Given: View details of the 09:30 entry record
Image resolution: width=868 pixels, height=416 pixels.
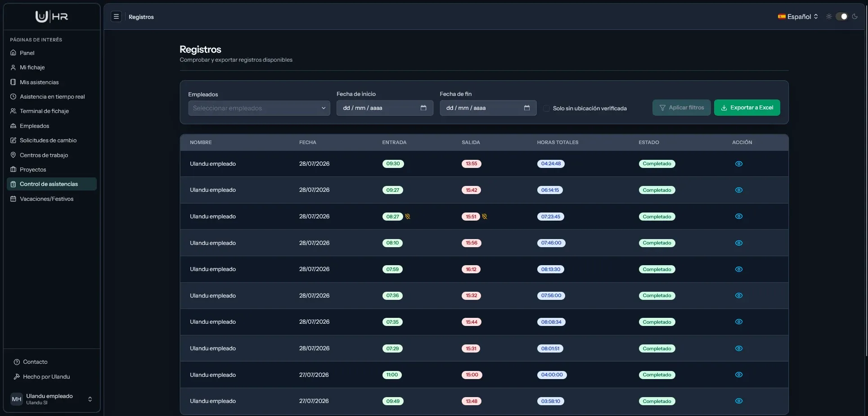Looking at the screenshot, I should click(x=739, y=164).
